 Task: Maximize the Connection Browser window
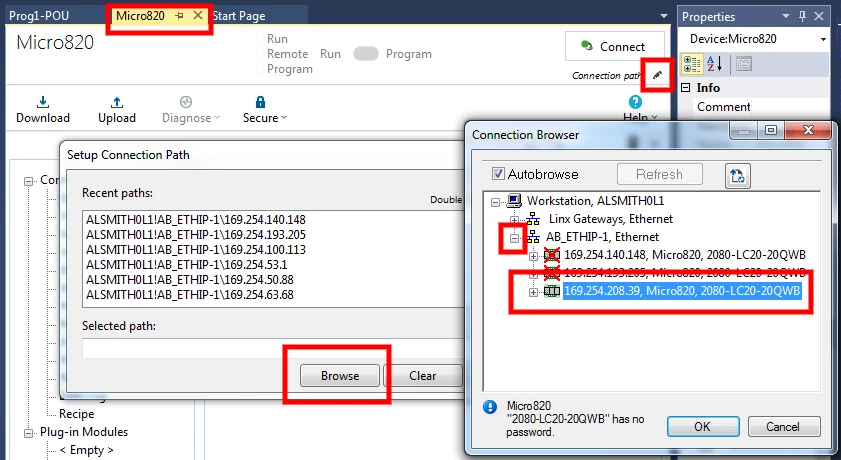pyautogui.click(x=771, y=130)
